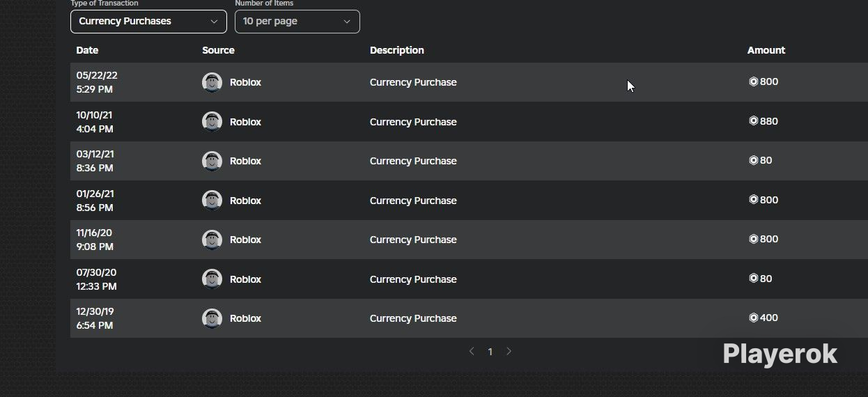Image resolution: width=868 pixels, height=397 pixels.
Task: Click the 80 amount in 03/12/21 row
Action: (x=766, y=160)
